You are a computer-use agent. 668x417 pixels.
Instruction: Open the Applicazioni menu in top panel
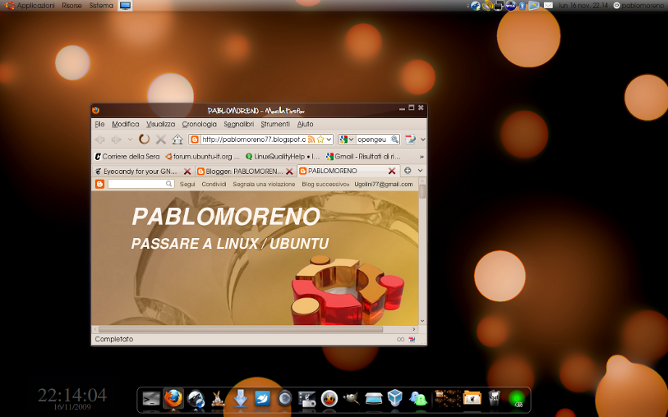(35, 6)
